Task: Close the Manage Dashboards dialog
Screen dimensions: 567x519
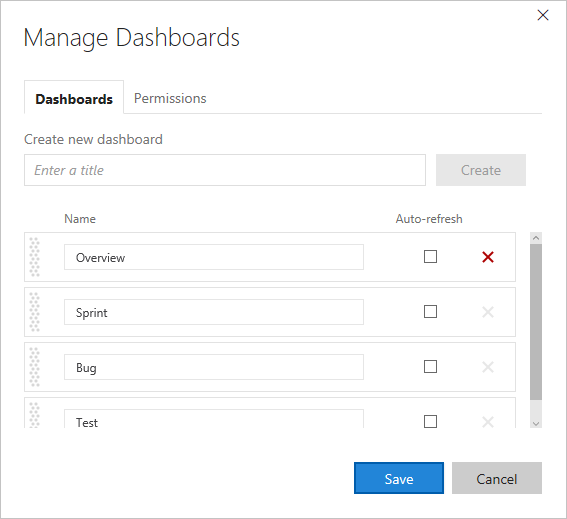Action: tap(543, 15)
